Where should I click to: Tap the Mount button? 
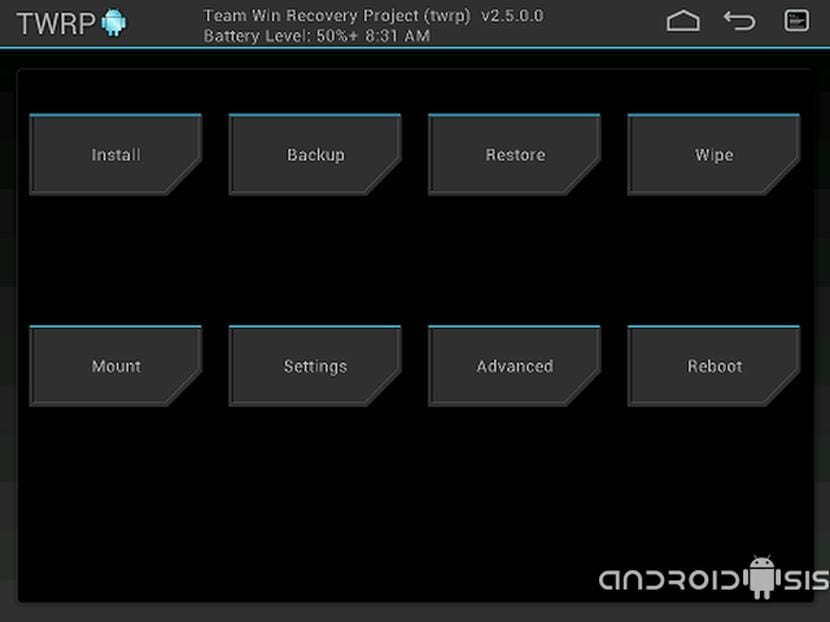tap(116, 366)
